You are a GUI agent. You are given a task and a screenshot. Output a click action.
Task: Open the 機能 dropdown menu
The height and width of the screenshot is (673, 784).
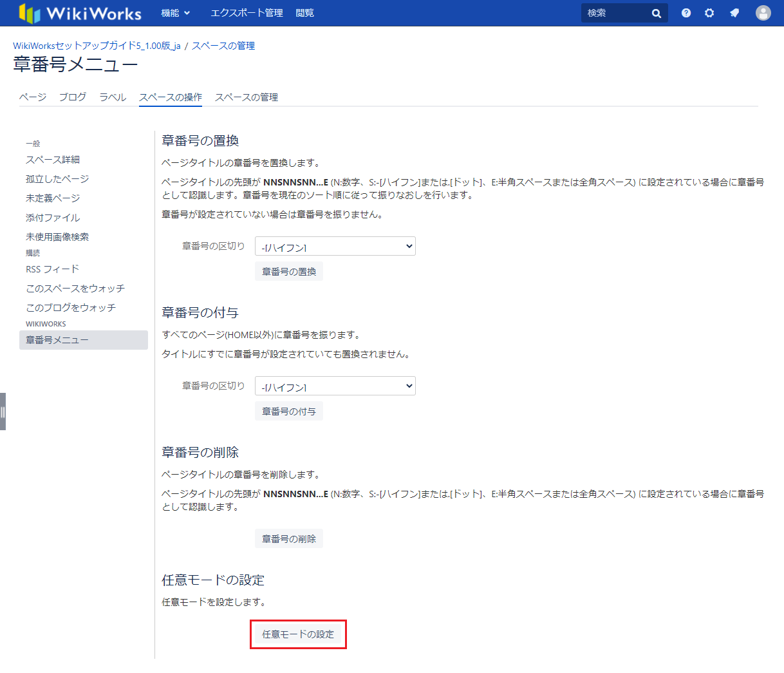[x=175, y=13]
